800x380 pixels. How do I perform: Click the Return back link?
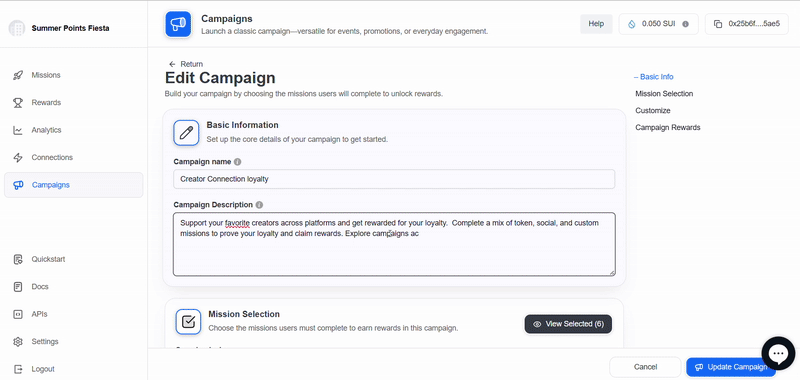pos(186,64)
